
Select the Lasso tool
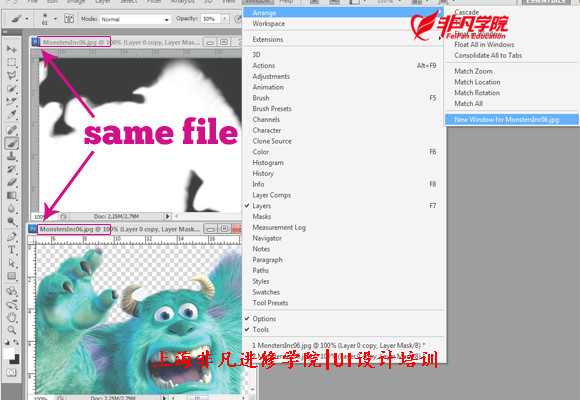coord(11,75)
